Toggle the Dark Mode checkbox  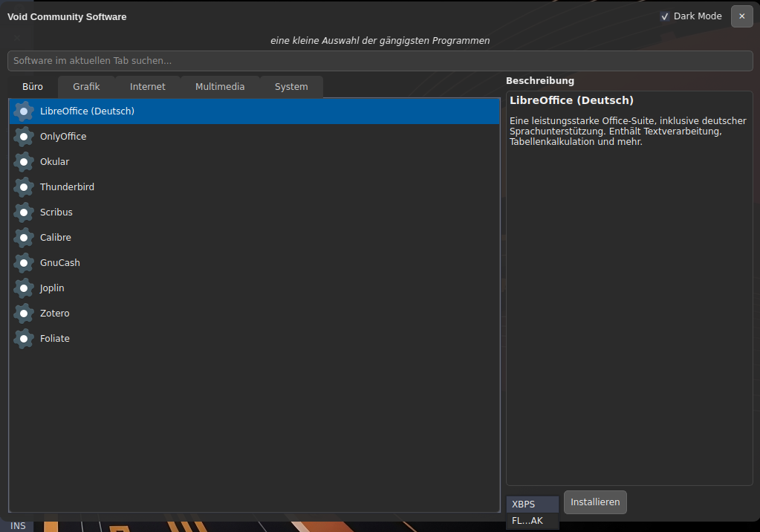665,16
